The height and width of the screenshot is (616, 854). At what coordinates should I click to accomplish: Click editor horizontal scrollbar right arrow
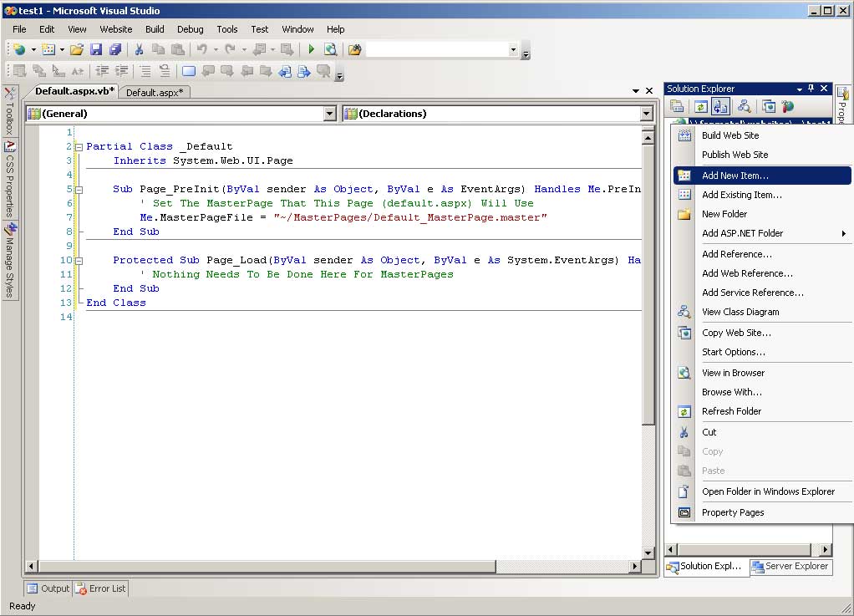(x=634, y=567)
